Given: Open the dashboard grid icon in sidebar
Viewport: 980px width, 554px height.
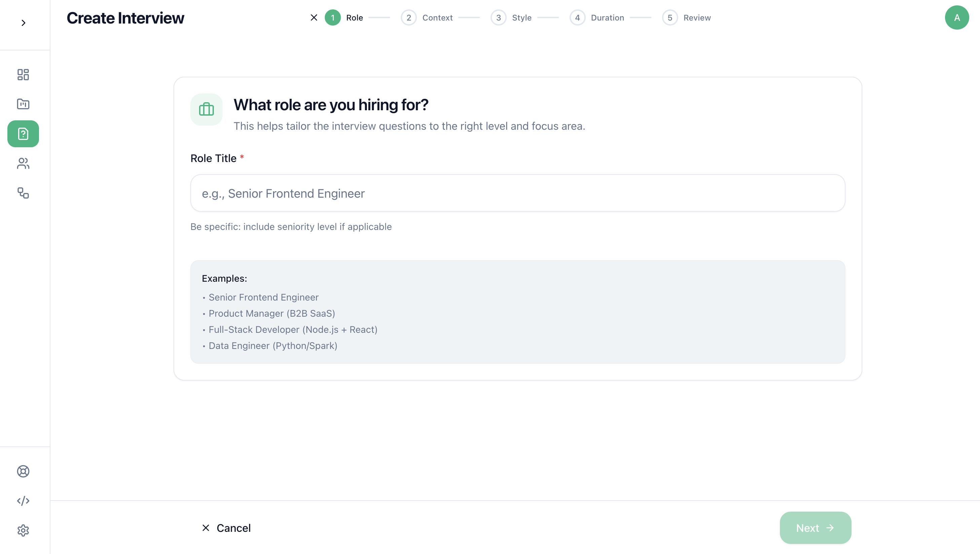Looking at the screenshot, I should (x=23, y=75).
